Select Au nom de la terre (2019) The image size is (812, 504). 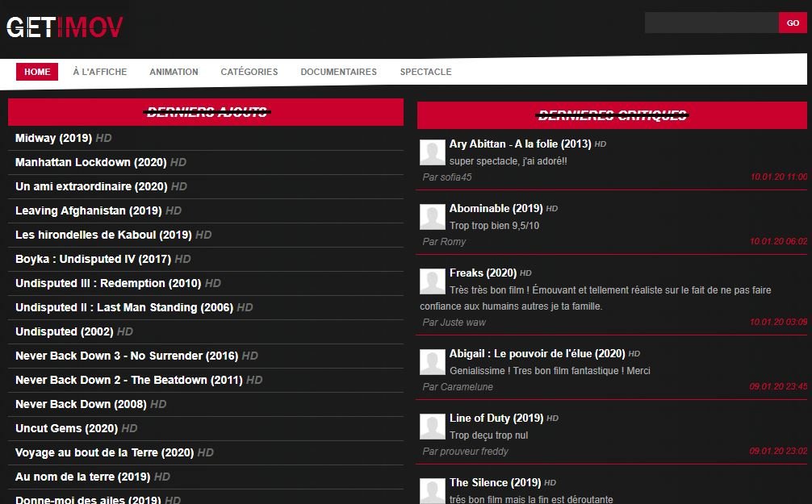83,477
